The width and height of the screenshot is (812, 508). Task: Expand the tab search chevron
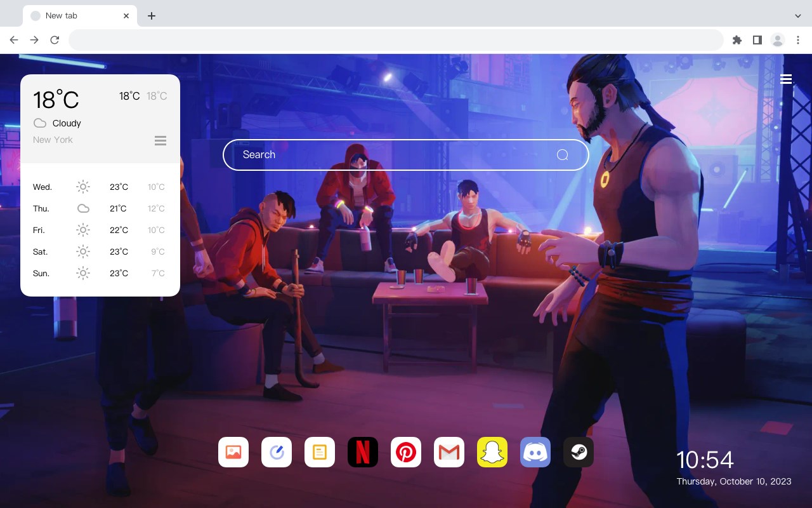pos(797,16)
